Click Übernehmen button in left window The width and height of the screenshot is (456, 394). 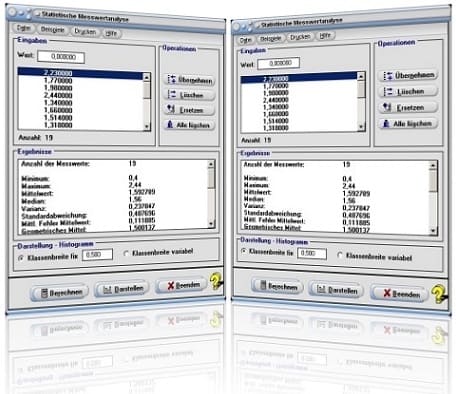click(x=190, y=80)
